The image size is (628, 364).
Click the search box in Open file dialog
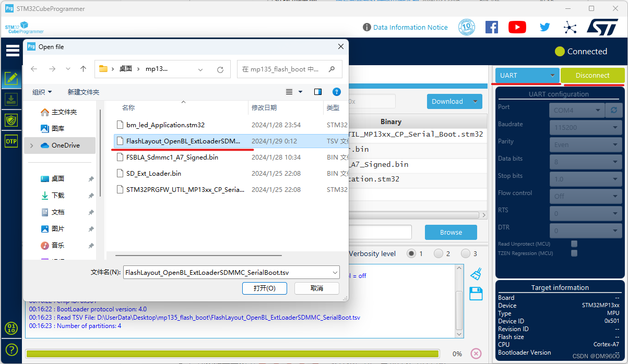tap(290, 69)
